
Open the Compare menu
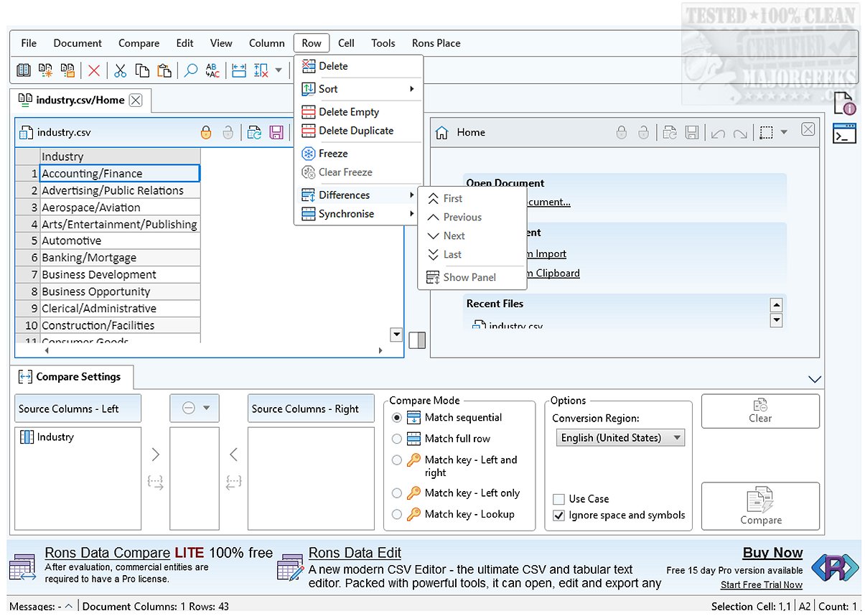click(139, 43)
